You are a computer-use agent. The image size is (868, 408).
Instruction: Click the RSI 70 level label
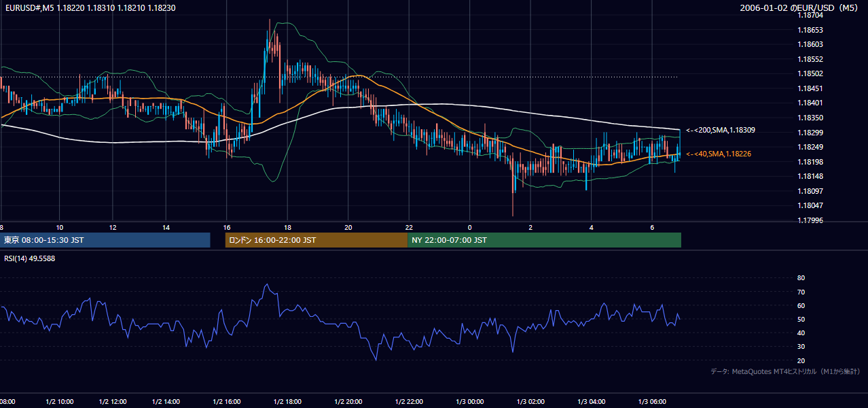[801, 292]
